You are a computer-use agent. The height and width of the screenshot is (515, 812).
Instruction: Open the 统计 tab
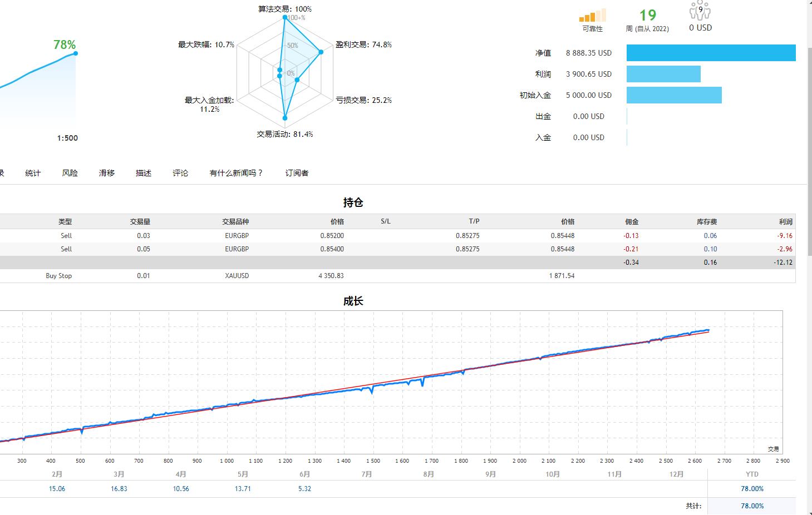33,173
